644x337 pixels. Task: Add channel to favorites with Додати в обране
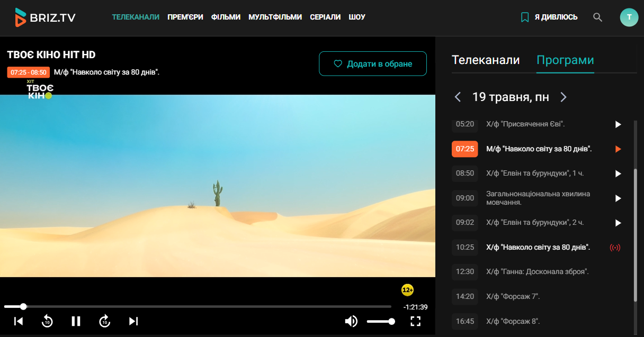point(372,64)
